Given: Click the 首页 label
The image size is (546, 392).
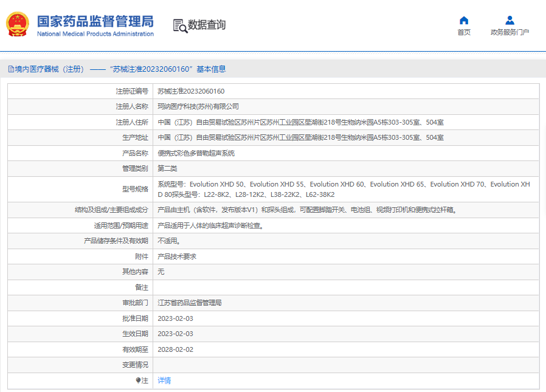Looking at the screenshot, I should (x=464, y=32).
